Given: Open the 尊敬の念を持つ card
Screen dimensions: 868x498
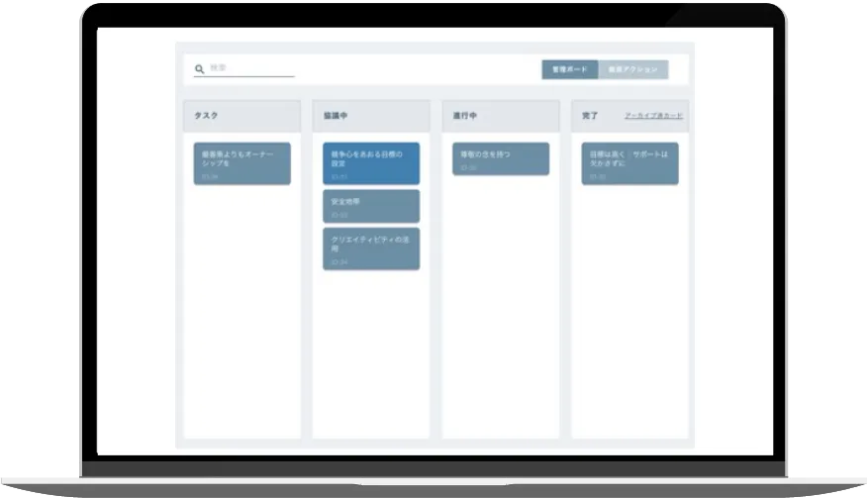Looking at the screenshot, I should coord(500,158).
